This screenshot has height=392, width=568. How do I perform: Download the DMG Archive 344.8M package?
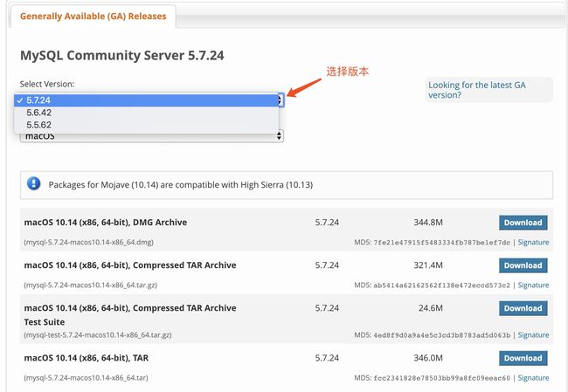pyautogui.click(x=523, y=223)
